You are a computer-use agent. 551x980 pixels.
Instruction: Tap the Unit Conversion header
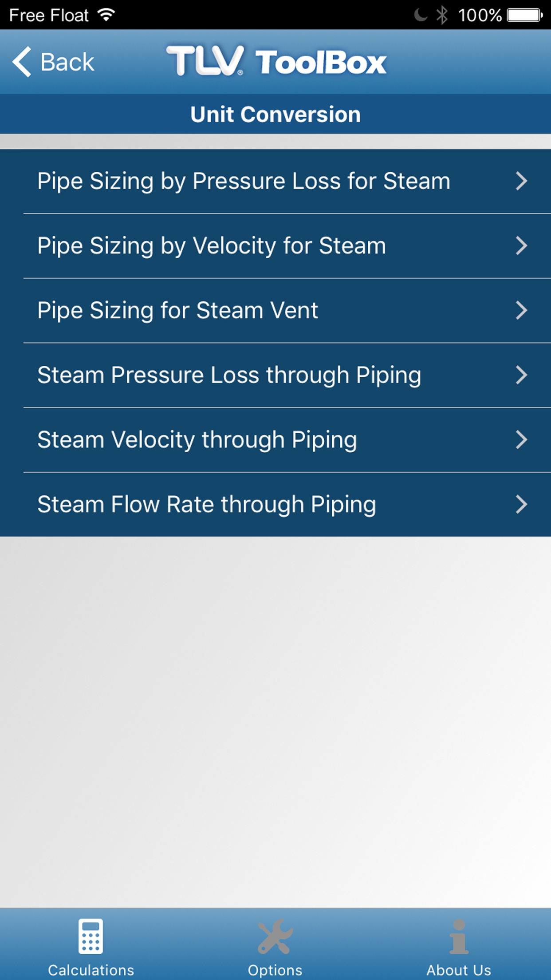point(275,115)
